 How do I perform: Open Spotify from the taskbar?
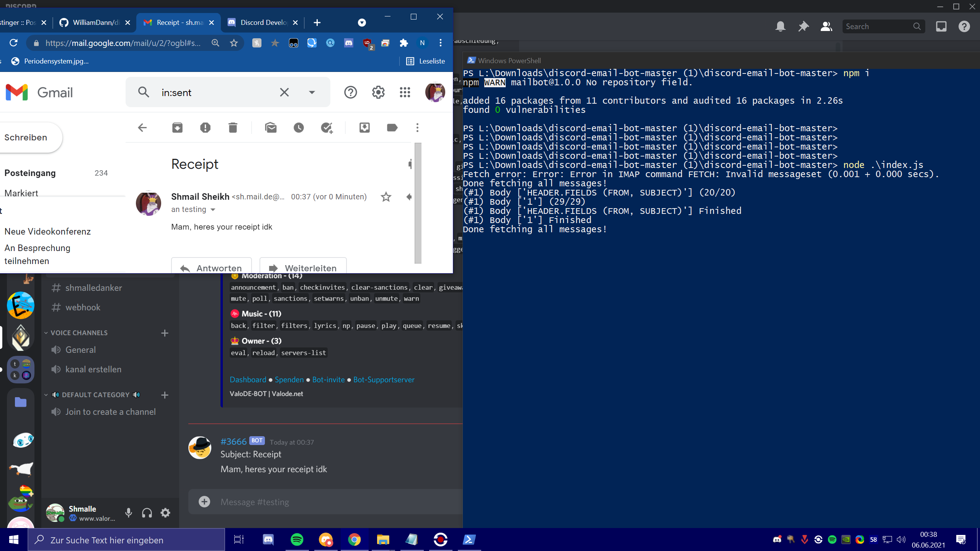coord(297,540)
